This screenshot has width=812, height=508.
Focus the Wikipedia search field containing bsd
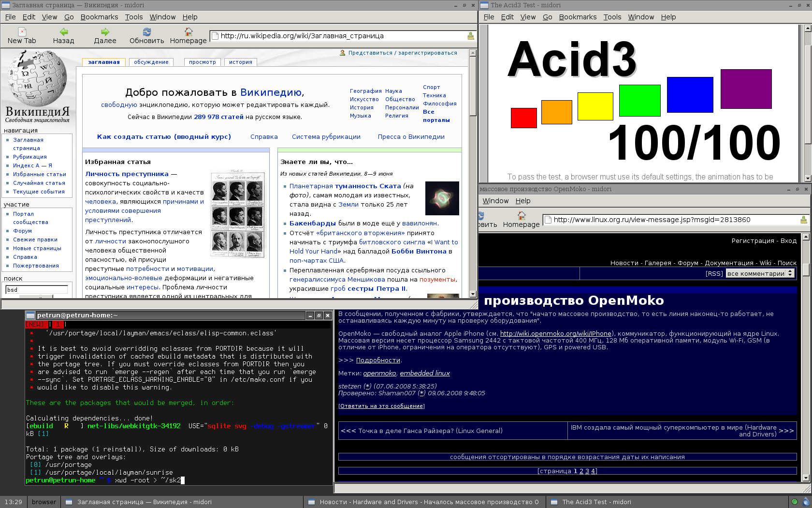click(x=36, y=290)
